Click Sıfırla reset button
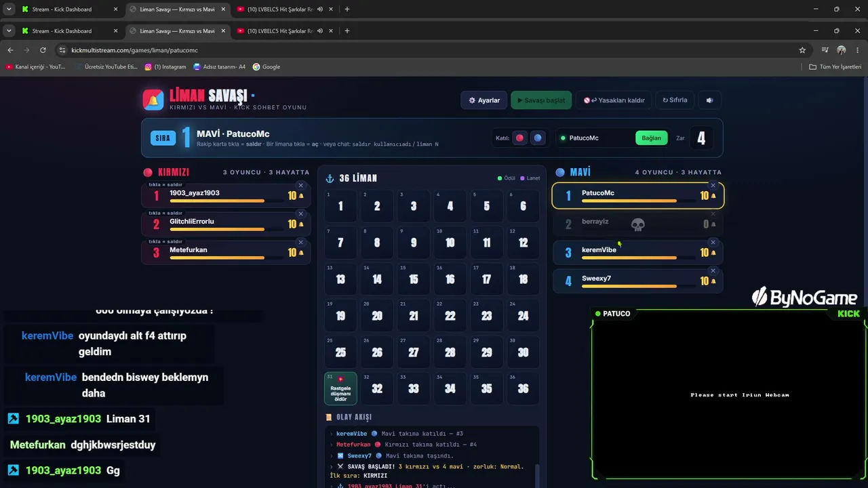 675,100
